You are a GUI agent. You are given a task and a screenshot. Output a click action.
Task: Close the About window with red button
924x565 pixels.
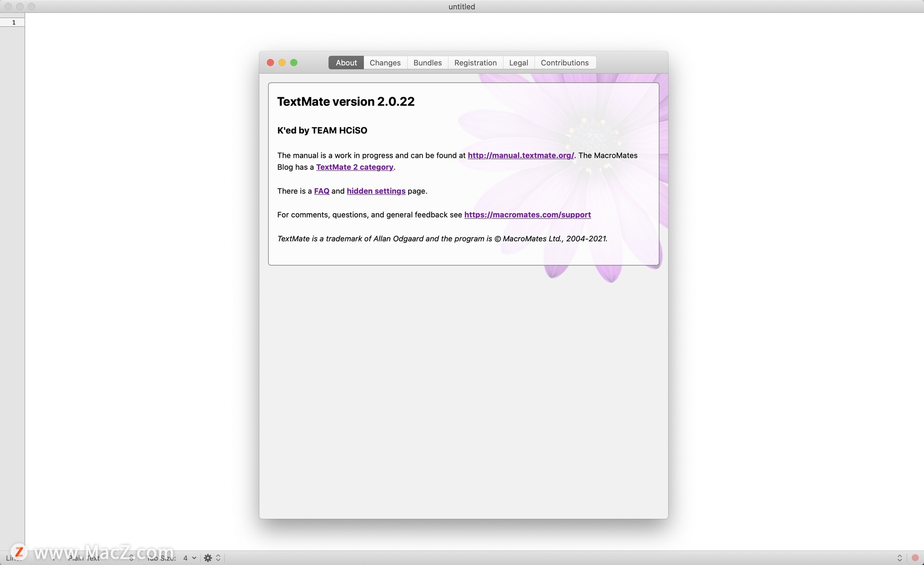point(270,63)
